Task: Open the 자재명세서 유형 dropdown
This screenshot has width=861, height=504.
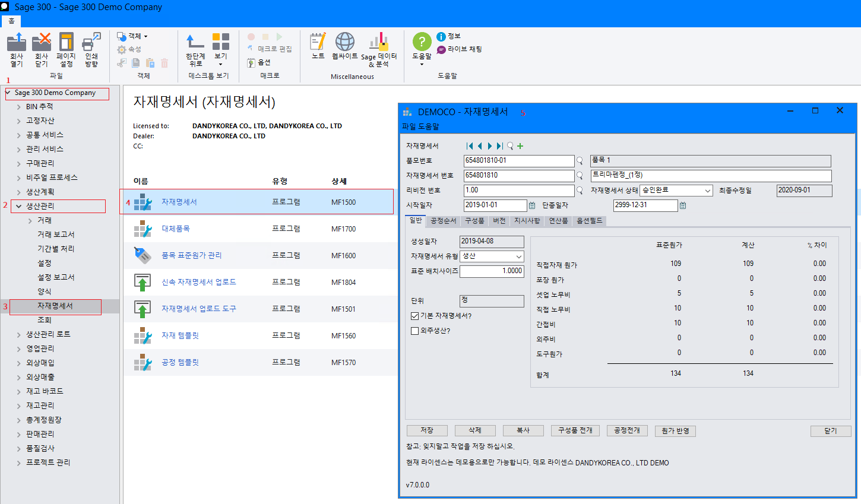Action: tap(518, 256)
